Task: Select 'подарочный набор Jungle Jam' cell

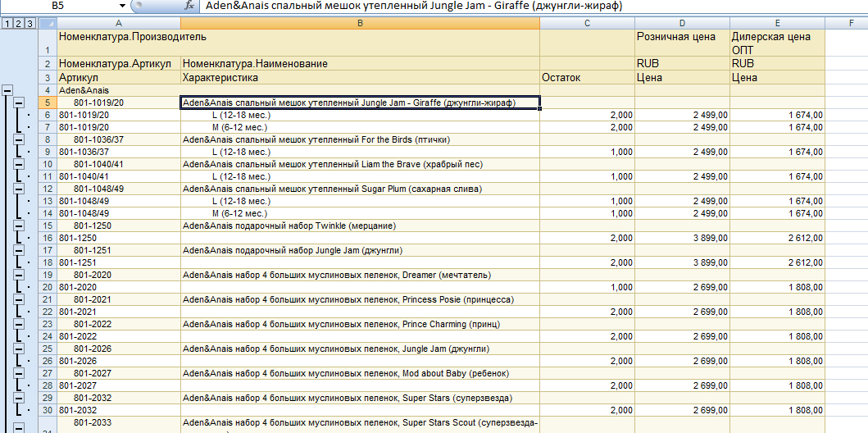Action: [x=360, y=250]
